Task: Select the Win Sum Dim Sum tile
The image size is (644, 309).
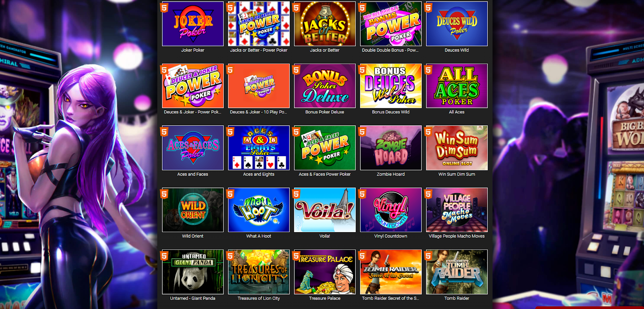Action: 457,148
